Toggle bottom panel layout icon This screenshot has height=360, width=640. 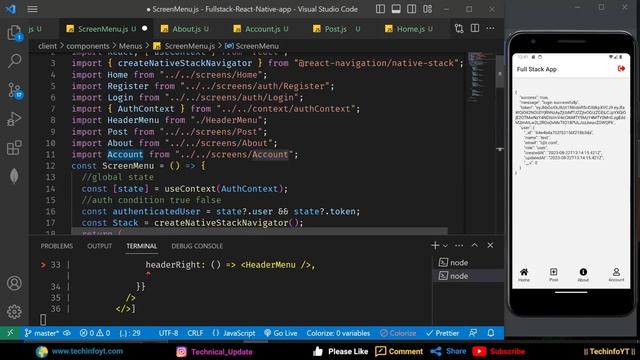(396, 9)
